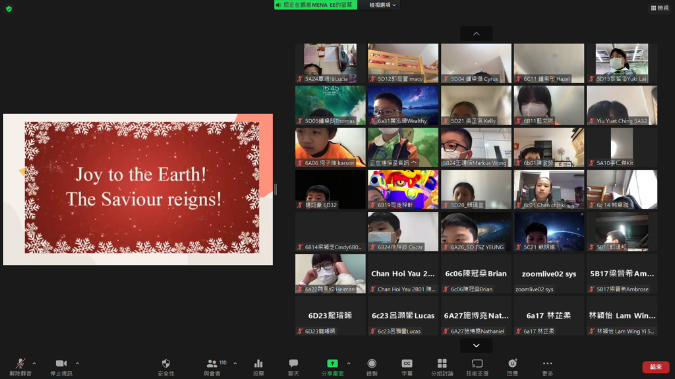The height and width of the screenshot is (379, 675).
Task: Select the 6c06 Brian participant tile
Action: point(476,273)
